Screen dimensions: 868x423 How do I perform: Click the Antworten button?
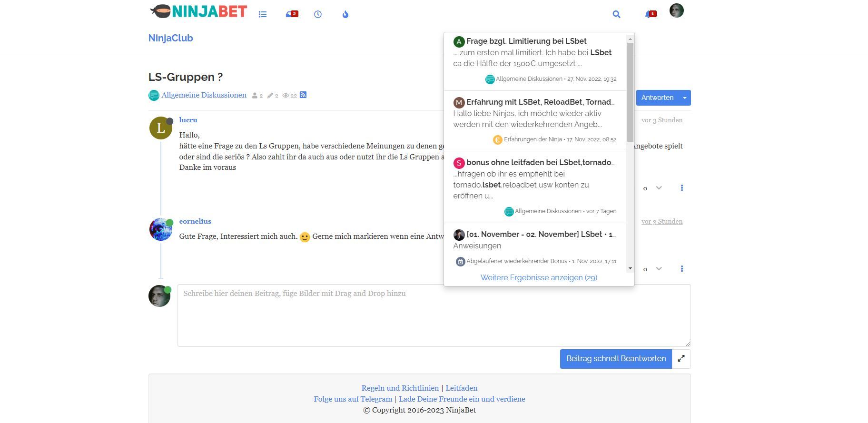657,98
